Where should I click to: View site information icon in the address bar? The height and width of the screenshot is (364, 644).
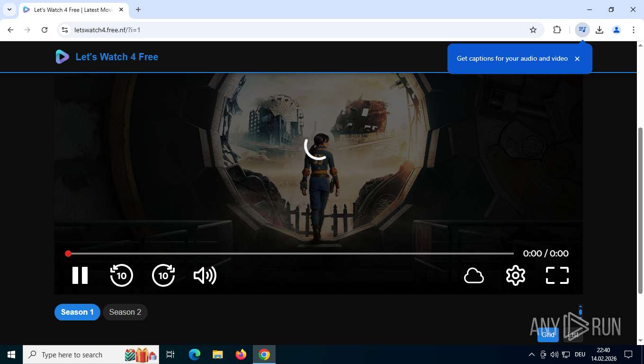[x=65, y=30]
